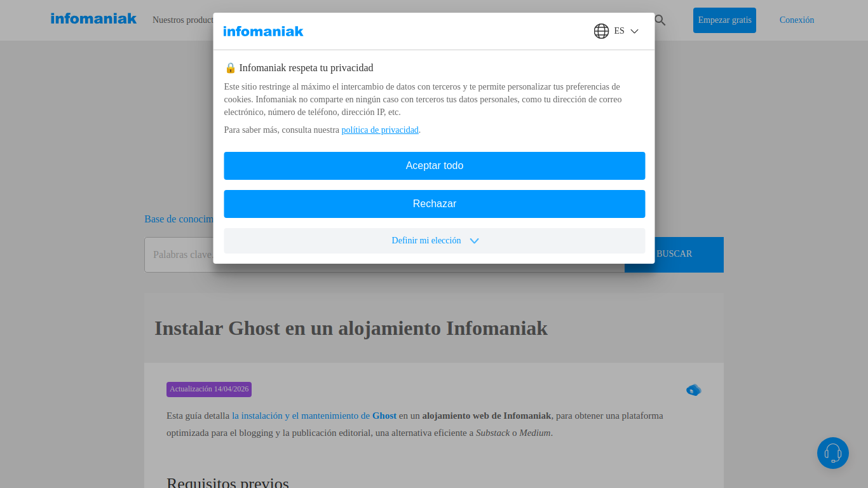The height and width of the screenshot is (488, 868).
Task: Click the Rechazar button
Action: point(435,204)
